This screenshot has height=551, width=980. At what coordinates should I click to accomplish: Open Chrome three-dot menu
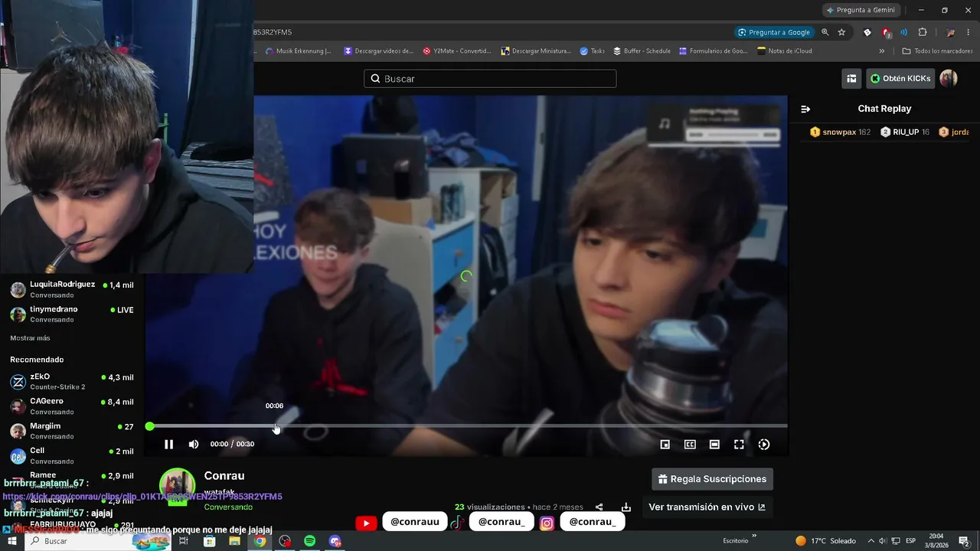click(x=969, y=32)
